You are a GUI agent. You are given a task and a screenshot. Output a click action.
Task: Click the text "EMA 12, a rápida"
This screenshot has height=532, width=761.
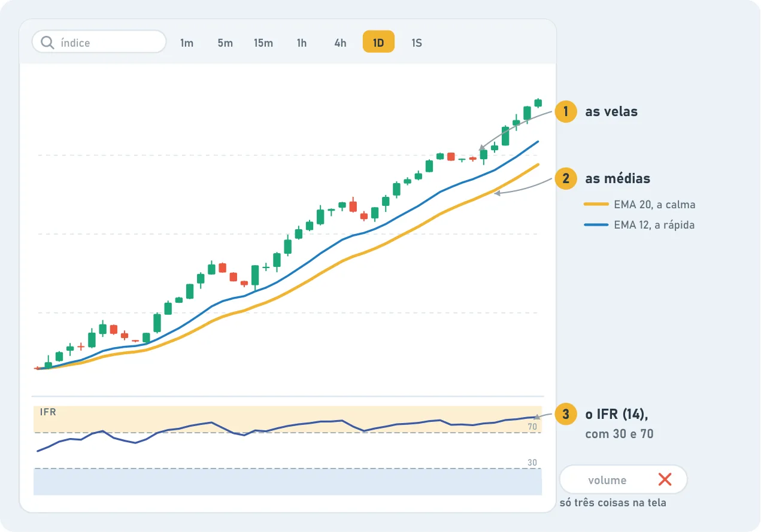tap(654, 225)
